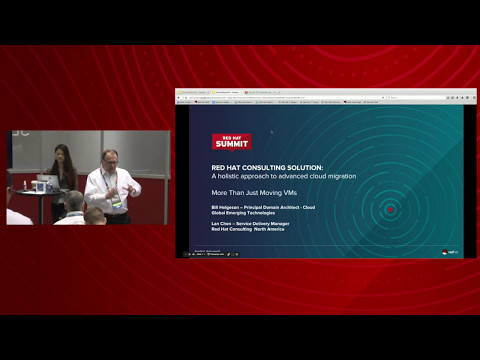
Task: Open the first bookmark in bookmarks bar
Action: pyautogui.click(x=184, y=102)
